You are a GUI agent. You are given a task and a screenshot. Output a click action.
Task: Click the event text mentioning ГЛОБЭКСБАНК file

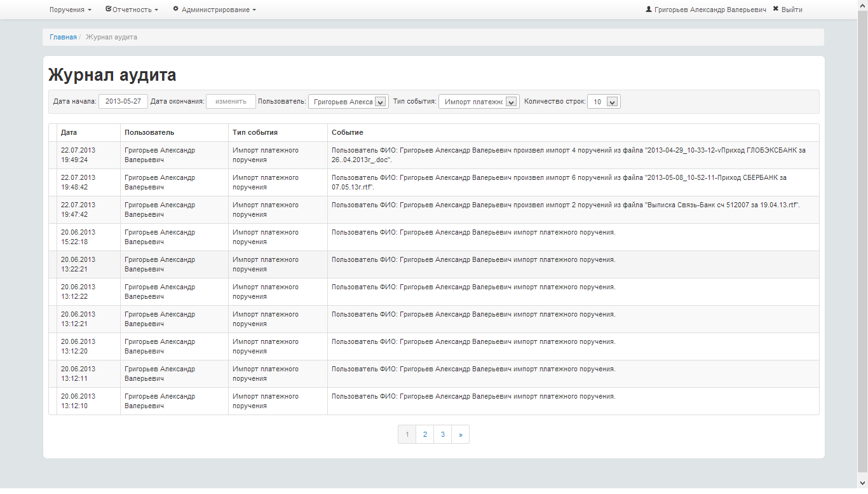pyautogui.click(x=569, y=155)
